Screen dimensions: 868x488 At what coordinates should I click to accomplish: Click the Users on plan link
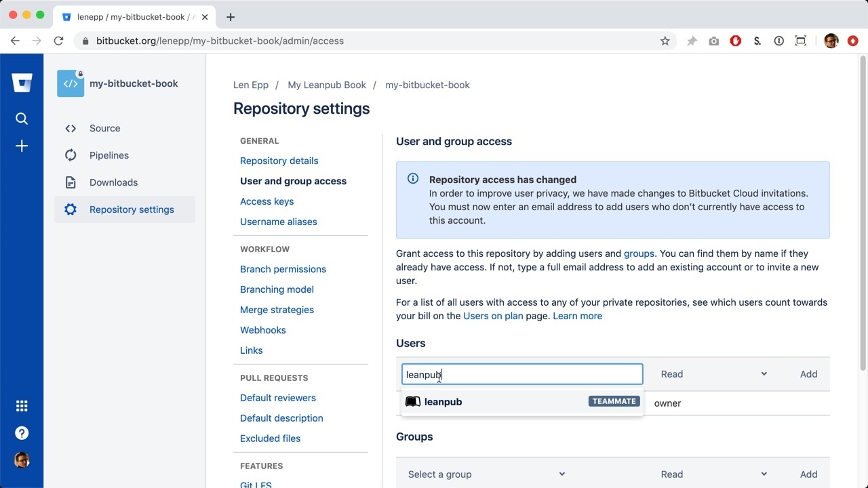(493, 316)
